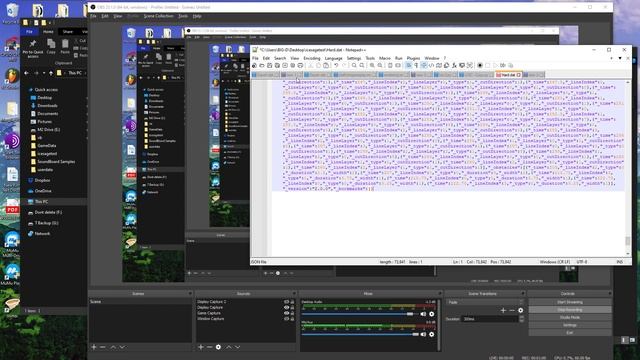Viewport: 640px width, 360px height.
Task: Toggle visibility of Window Capture source
Action: 286,319
